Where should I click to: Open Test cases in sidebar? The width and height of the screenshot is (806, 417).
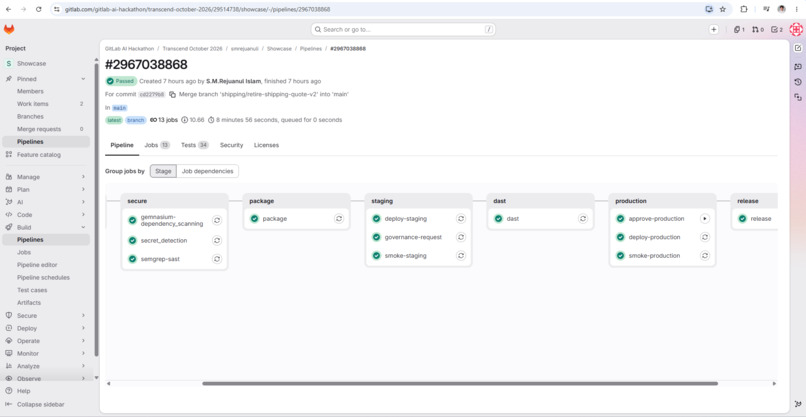click(x=32, y=290)
